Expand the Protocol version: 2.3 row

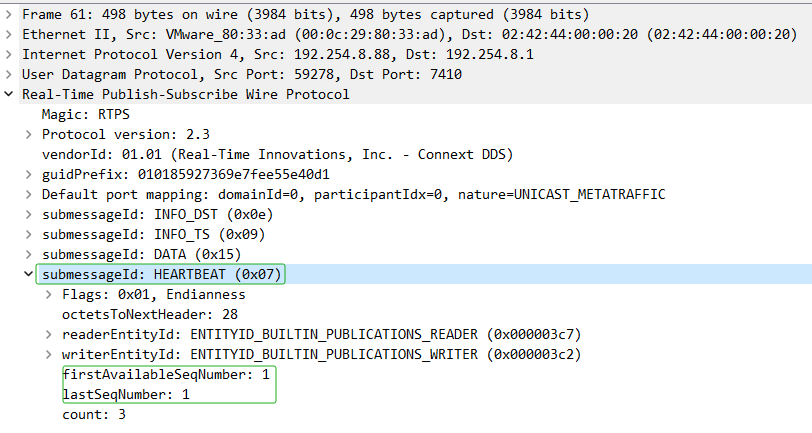coord(30,134)
